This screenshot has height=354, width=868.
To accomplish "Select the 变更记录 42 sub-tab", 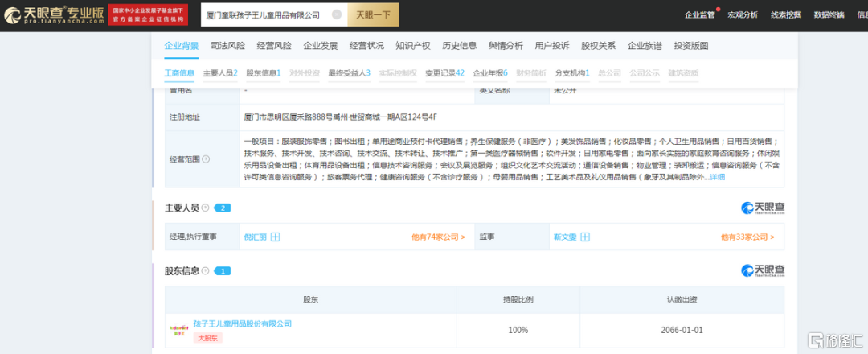I will point(444,73).
